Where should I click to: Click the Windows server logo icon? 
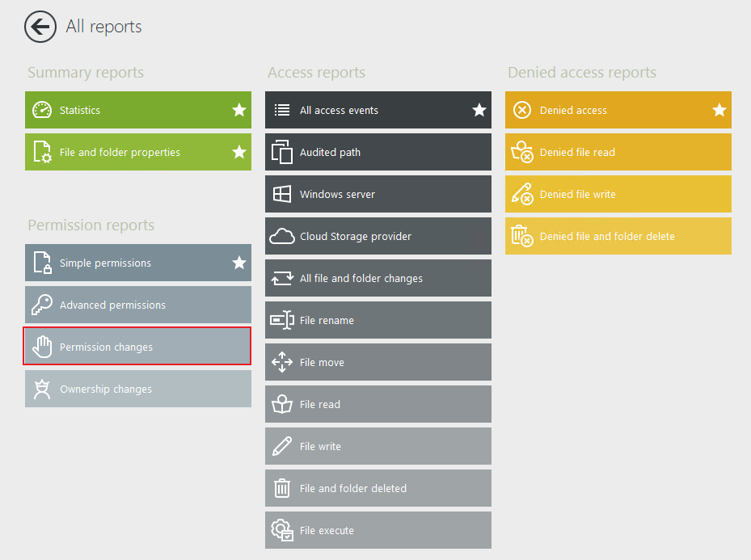click(282, 194)
